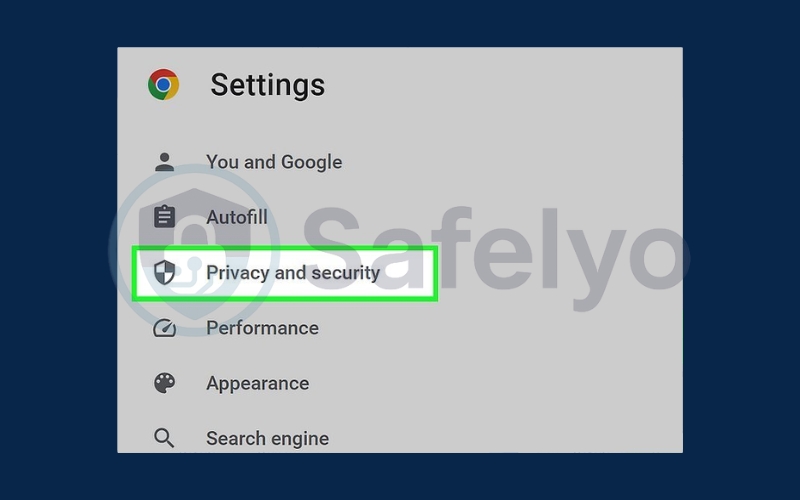Switch to Appearance settings
The image size is (800, 500).
pos(257,383)
